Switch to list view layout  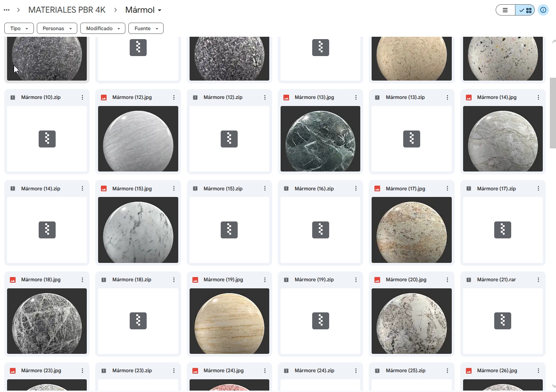coord(505,9)
